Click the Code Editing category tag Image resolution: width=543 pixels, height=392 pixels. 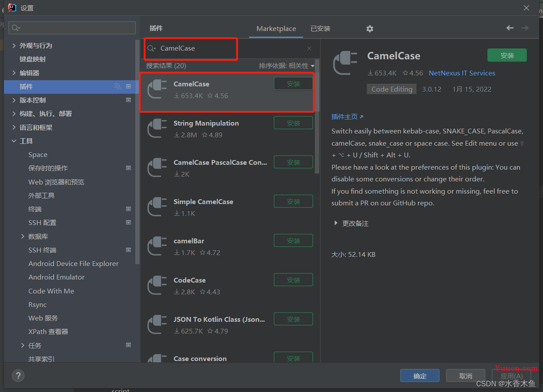[392, 89]
